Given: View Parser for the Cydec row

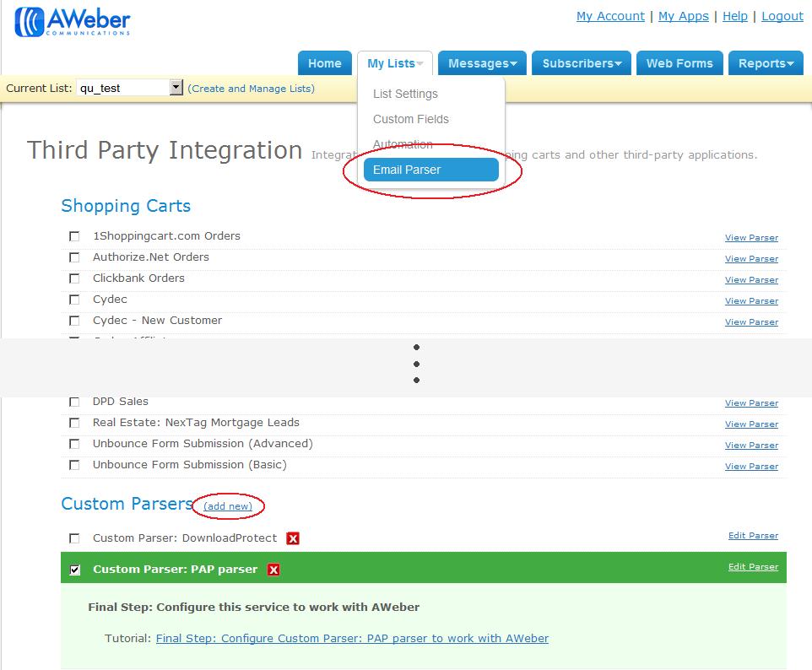Looking at the screenshot, I should (x=751, y=301).
